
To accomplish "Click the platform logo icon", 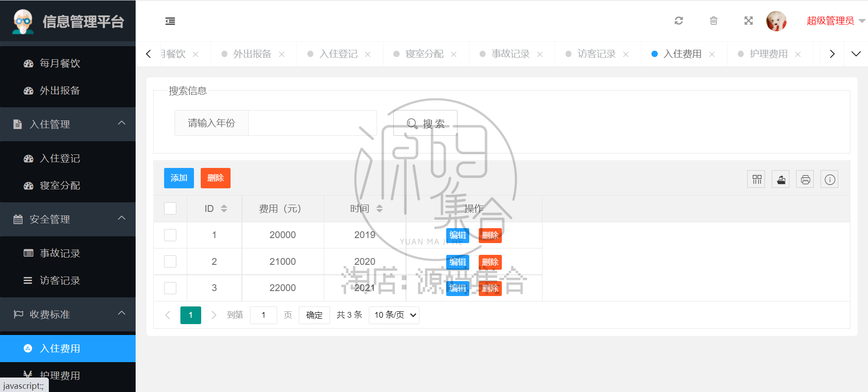I will (x=23, y=21).
